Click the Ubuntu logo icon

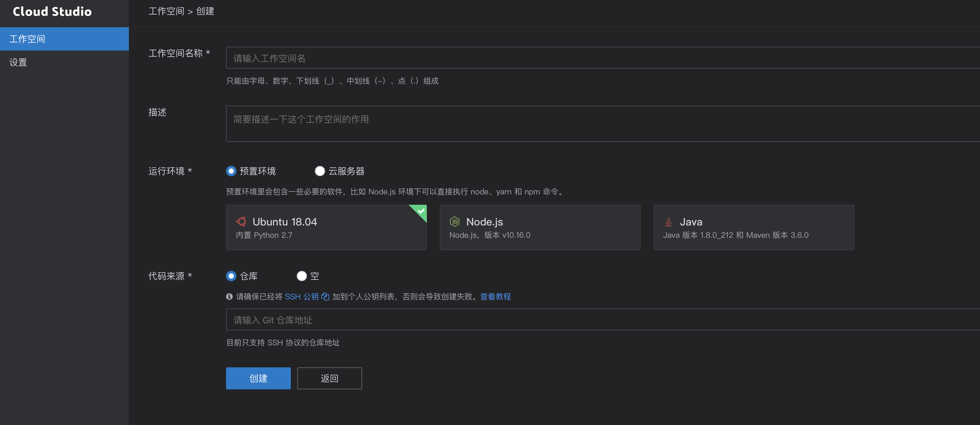[x=241, y=221]
